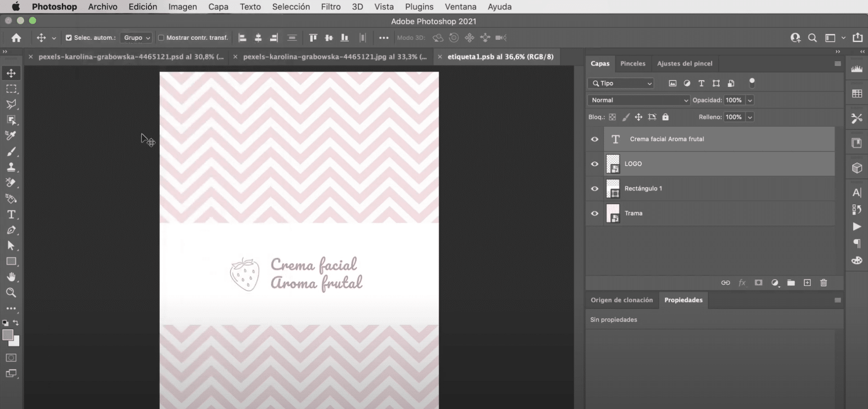Viewport: 868px width, 409px height.
Task: Click the Search icon in options bar
Action: [813, 38]
